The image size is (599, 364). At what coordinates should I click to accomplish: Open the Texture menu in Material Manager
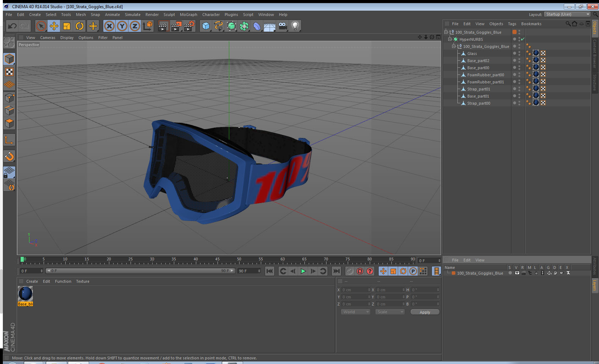(83, 281)
